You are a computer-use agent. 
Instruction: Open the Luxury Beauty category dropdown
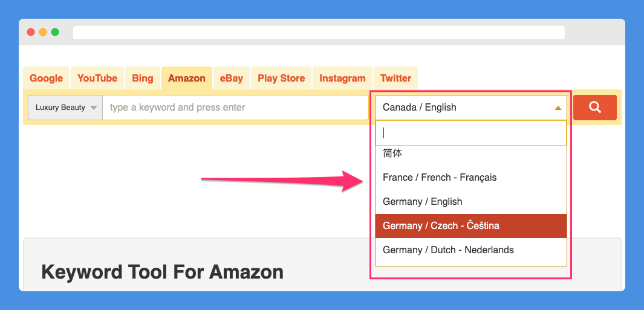[x=65, y=108]
